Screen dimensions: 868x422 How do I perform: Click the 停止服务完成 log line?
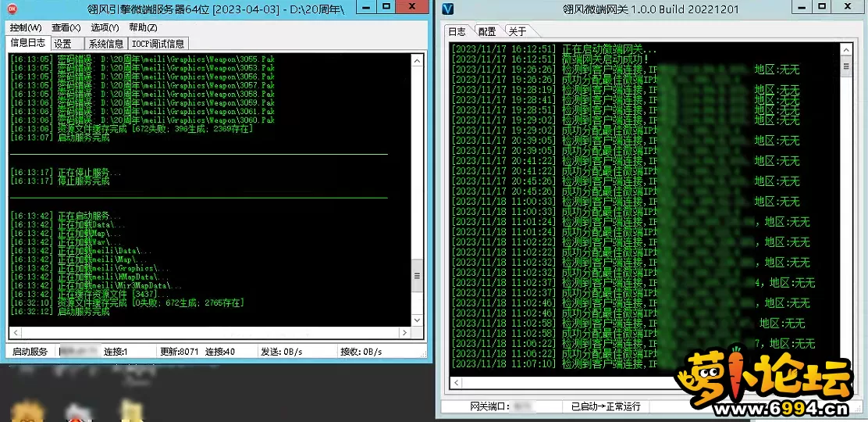tap(60, 181)
